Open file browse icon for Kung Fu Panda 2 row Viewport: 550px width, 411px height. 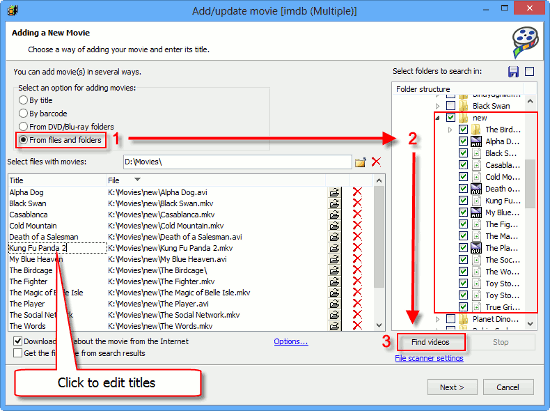[x=335, y=248]
